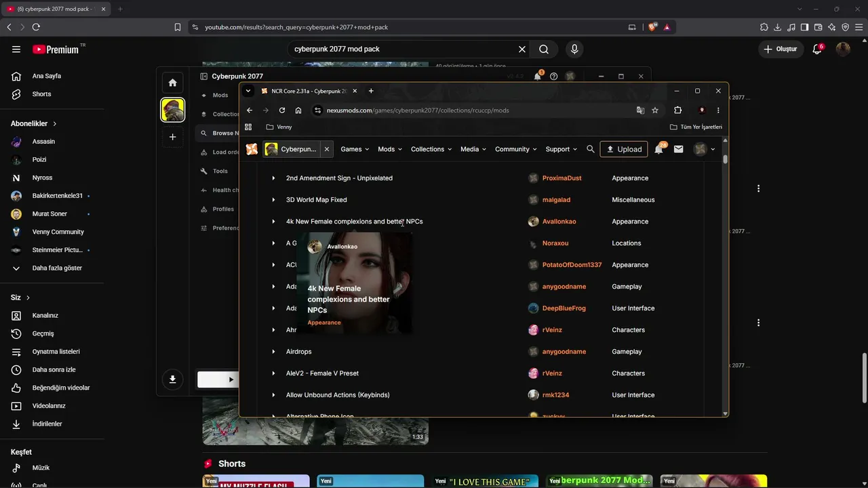This screenshot has height=488, width=868.
Task: Start YouTube voice search with the microphone
Action: [x=574, y=49]
